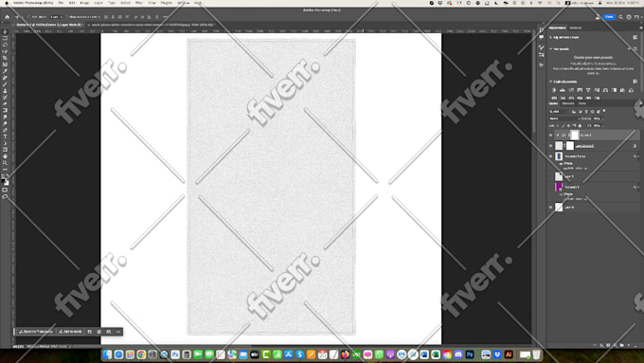The width and height of the screenshot is (644, 363).
Task: Select the Rectangle shape tool
Action: (x=5, y=150)
